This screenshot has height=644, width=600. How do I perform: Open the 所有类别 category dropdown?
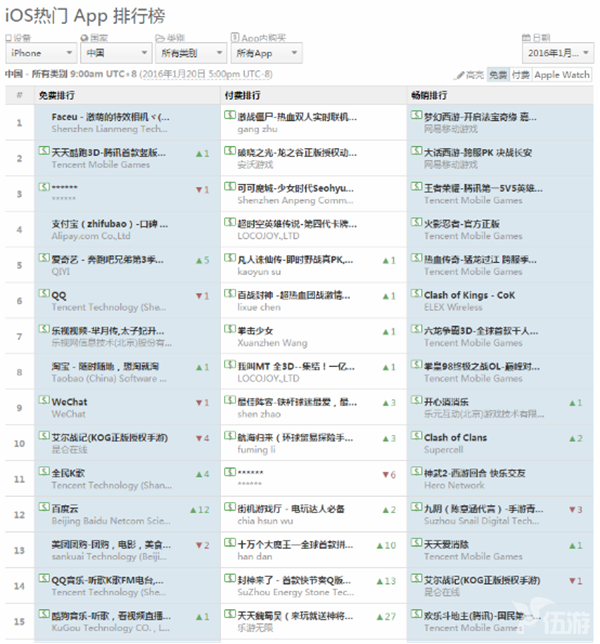191,53
